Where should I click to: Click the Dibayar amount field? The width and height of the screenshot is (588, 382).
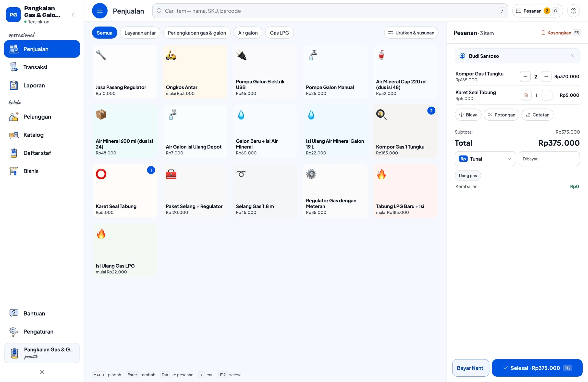click(x=549, y=159)
